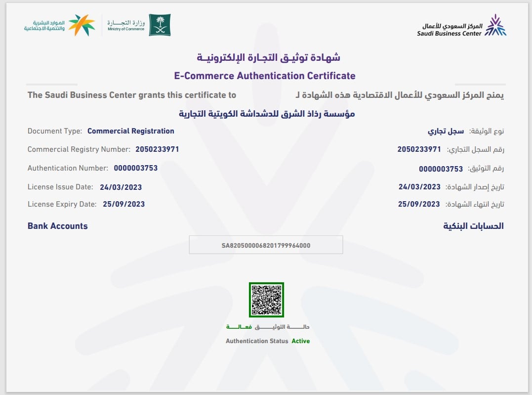Click the Arabic heading الحسابات البنكية

pyautogui.click(x=473, y=226)
